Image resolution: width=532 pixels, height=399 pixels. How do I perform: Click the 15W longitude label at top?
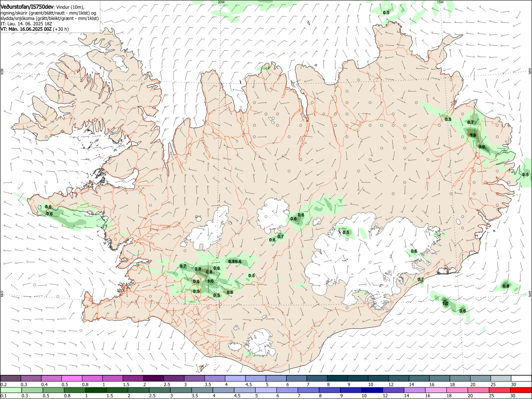coord(440,2)
